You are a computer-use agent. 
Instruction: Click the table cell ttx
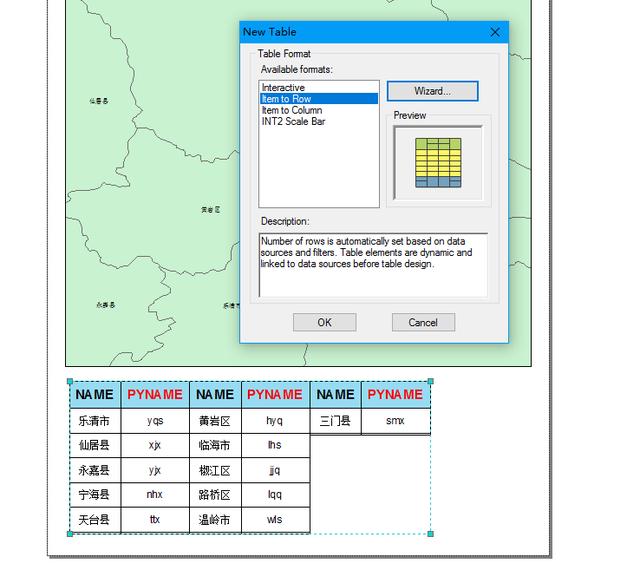(155, 520)
